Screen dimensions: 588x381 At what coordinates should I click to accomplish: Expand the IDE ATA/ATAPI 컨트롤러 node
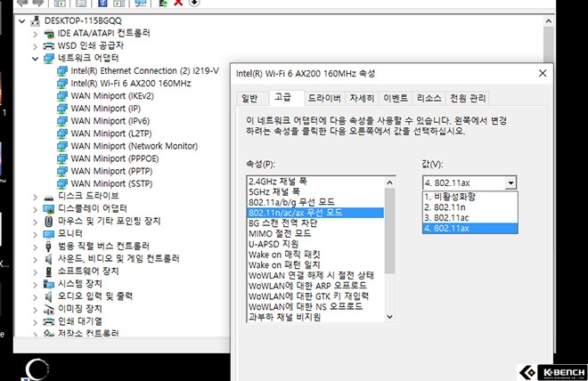click(36, 34)
